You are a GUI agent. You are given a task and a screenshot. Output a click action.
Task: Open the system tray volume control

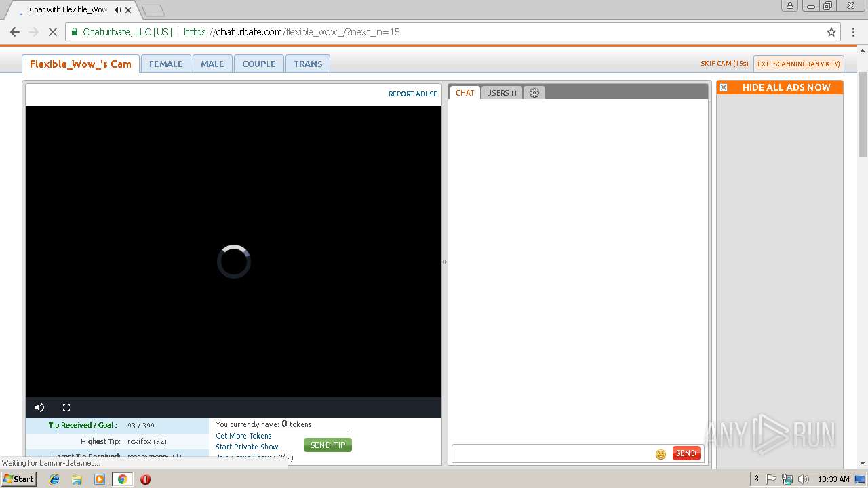pyautogui.click(x=804, y=479)
